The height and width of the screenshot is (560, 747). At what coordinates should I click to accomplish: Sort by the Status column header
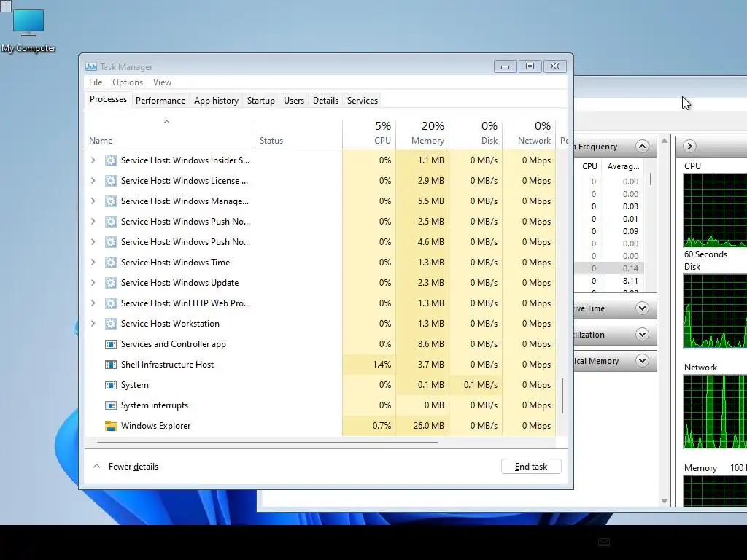point(298,134)
